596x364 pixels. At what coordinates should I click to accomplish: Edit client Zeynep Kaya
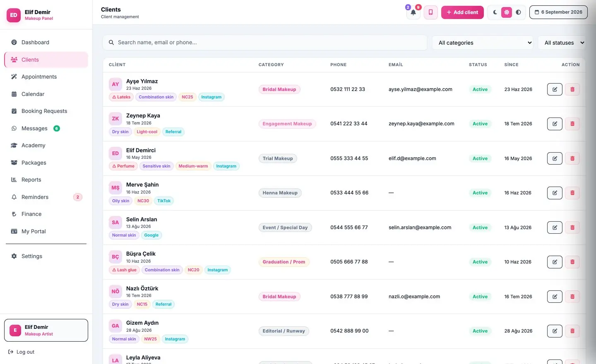555,124
